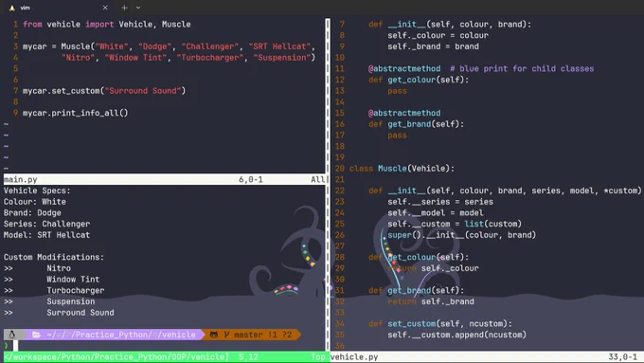Click "Challenger" string on line 3
Viewport: 644px width, 363px height.
pos(210,46)
